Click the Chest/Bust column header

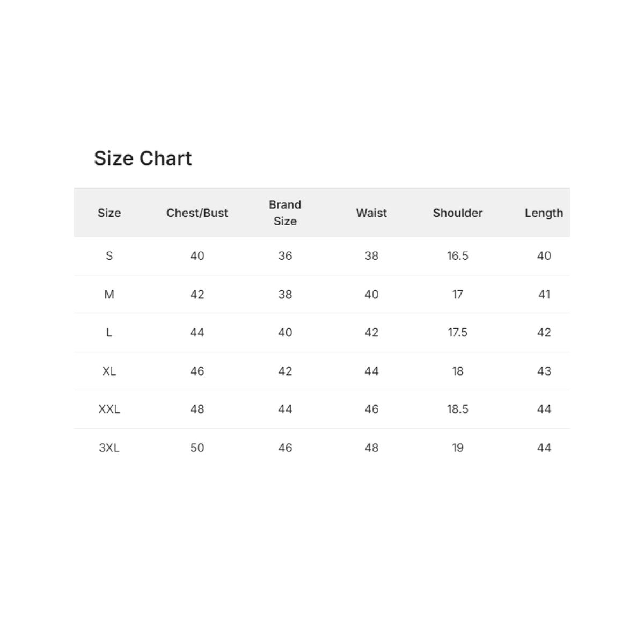pos(197,213)
